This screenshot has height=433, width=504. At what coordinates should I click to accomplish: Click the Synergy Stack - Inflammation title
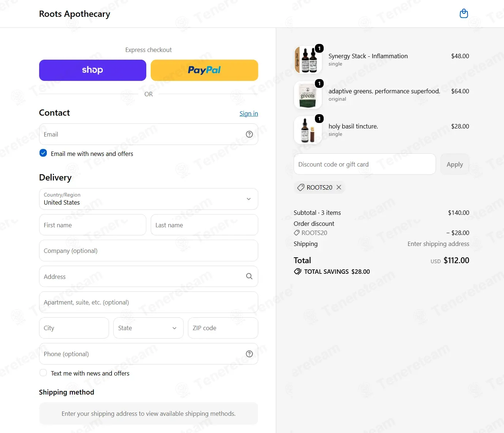pos(368,56)
